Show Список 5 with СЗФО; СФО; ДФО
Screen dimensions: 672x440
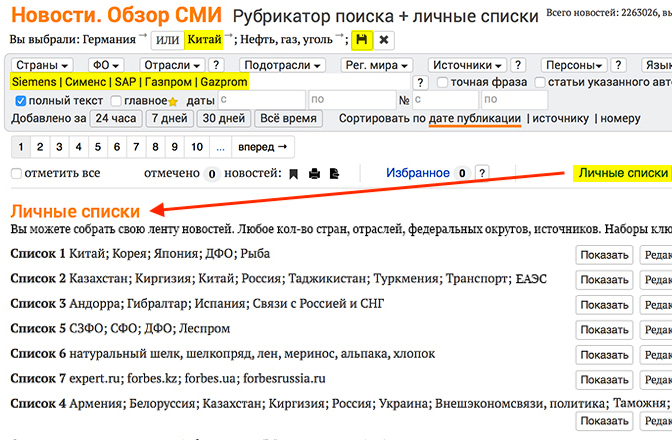pyautogui.click(x=604, y=330)
